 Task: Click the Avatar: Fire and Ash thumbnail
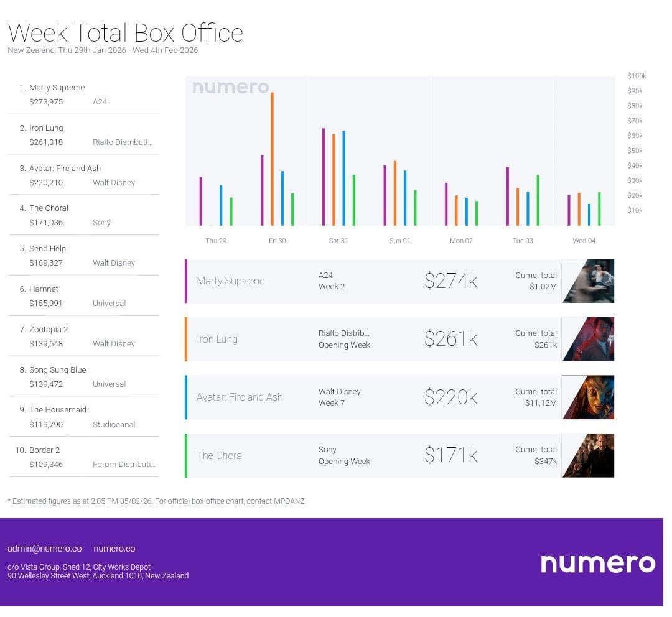click(x=588, y=397)
